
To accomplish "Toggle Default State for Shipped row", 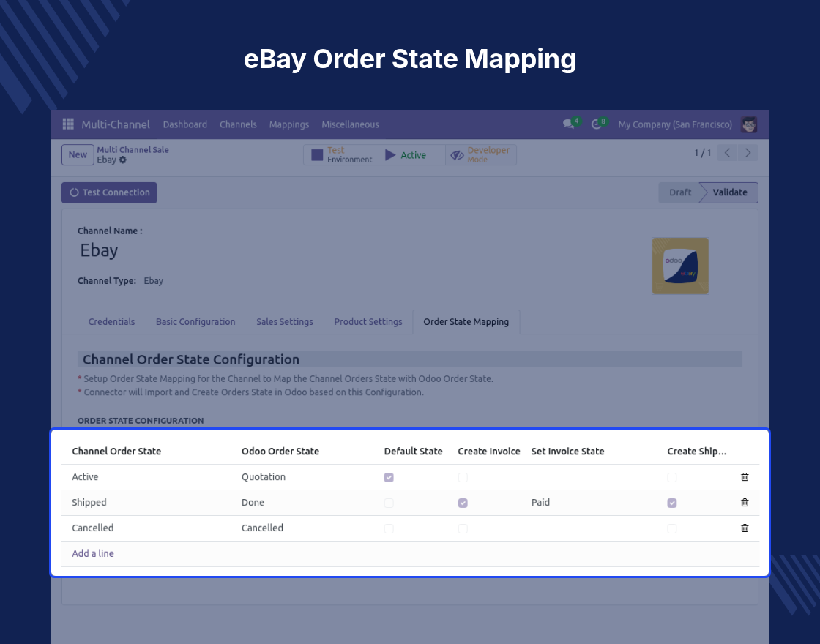I will click(x=389, y=503).
